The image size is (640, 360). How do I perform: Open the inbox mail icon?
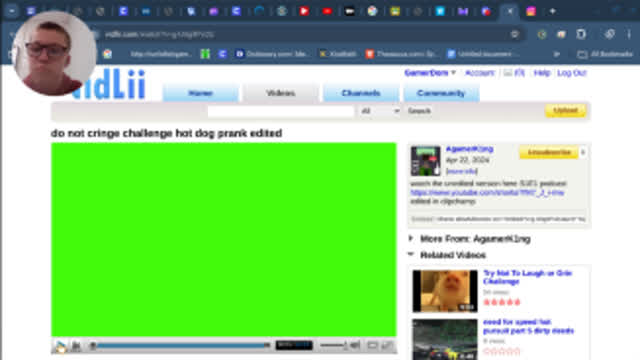pos(507,73)
